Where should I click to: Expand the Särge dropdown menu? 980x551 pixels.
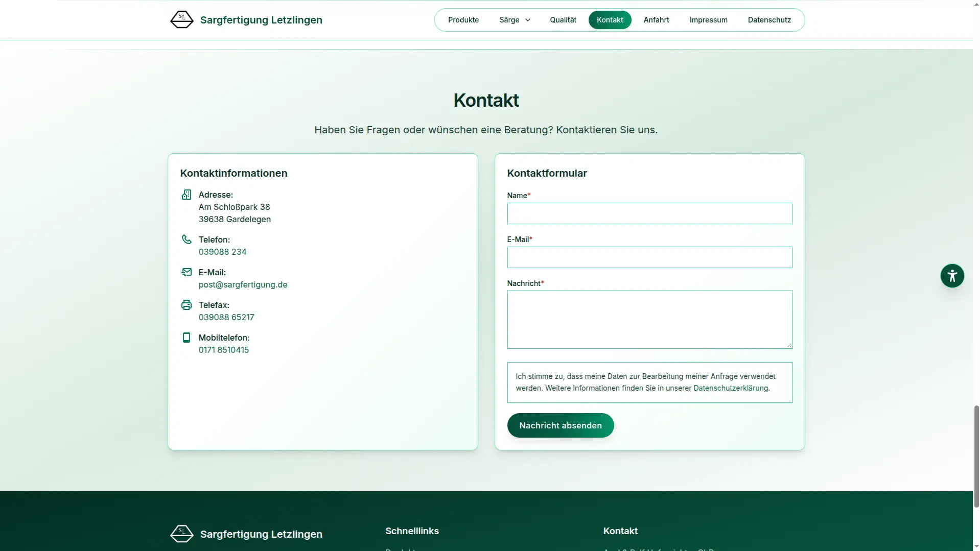tap(515, 20)
